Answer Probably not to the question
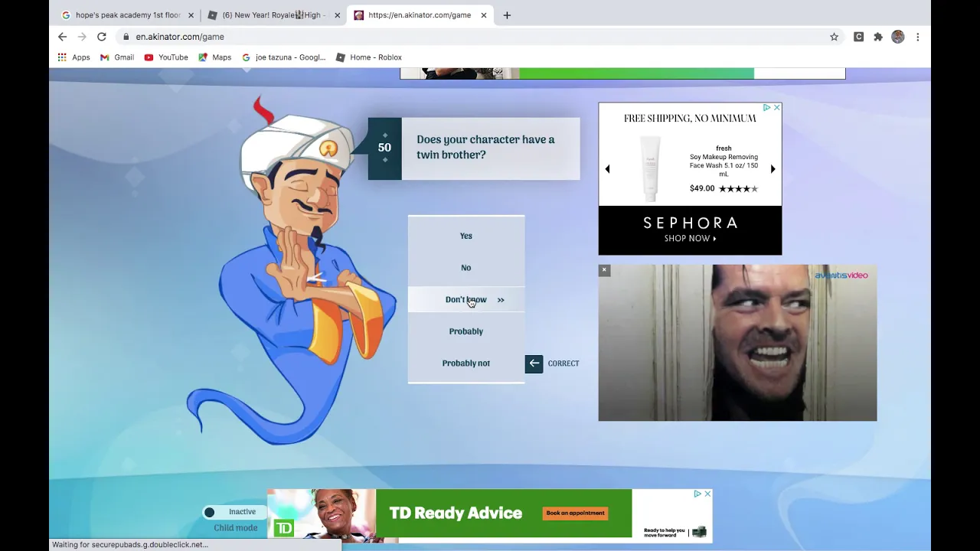The width and height of the screenshot is (980, 551). click(466, 364)
